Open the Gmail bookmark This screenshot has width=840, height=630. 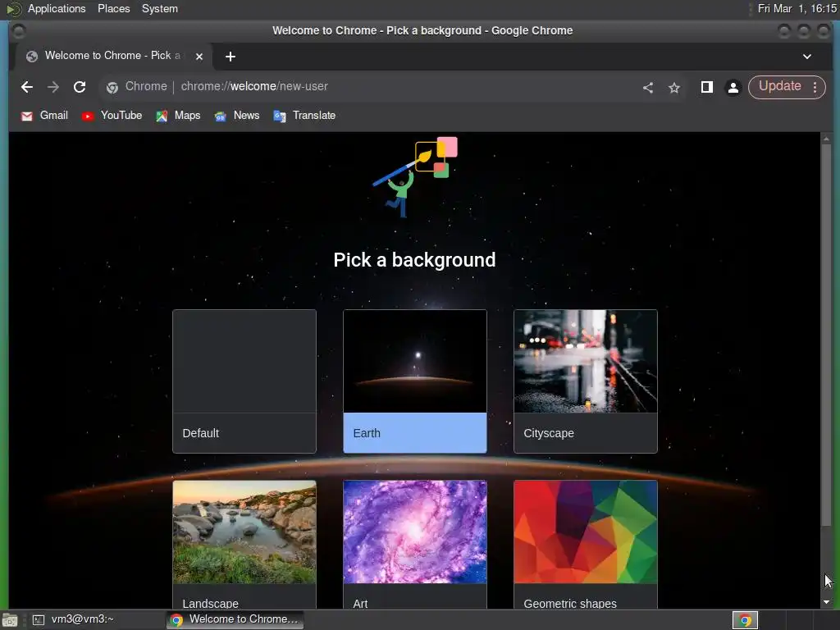coord(44,116)
